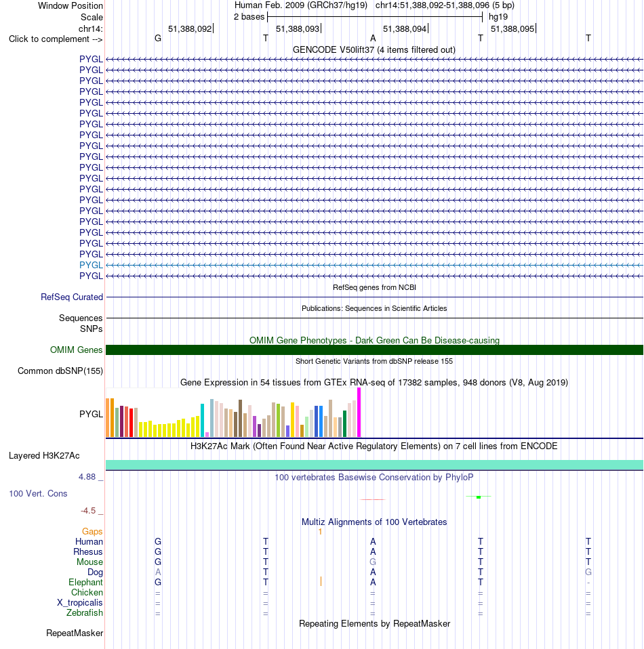Click the Elephant alignment row label
This screenshot has height=649, width=644.
85,582
